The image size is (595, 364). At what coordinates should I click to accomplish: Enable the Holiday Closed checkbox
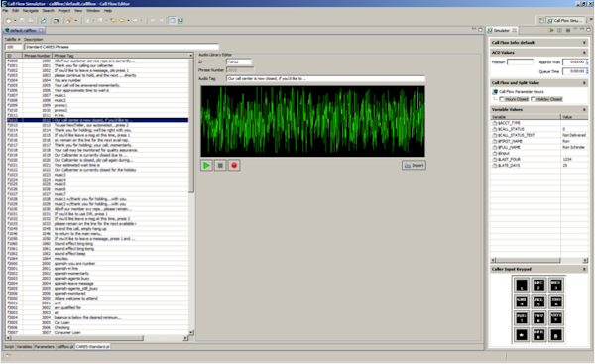[534, 99]
